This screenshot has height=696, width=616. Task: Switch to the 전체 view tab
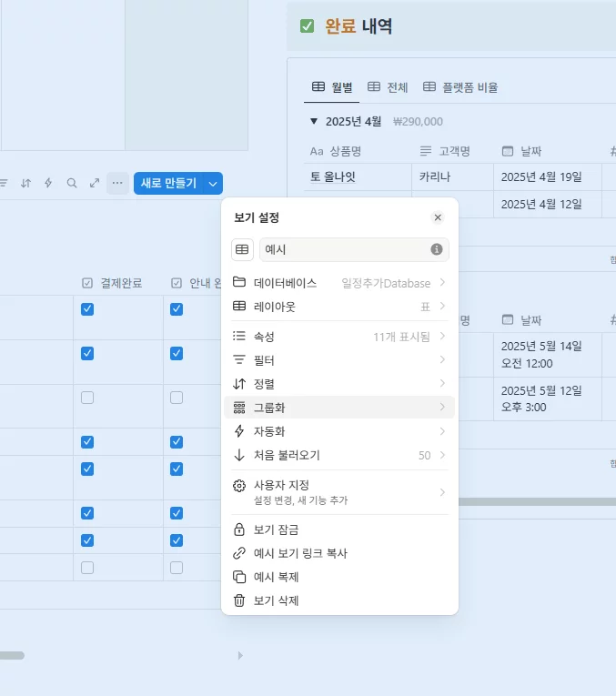[388, 87]
